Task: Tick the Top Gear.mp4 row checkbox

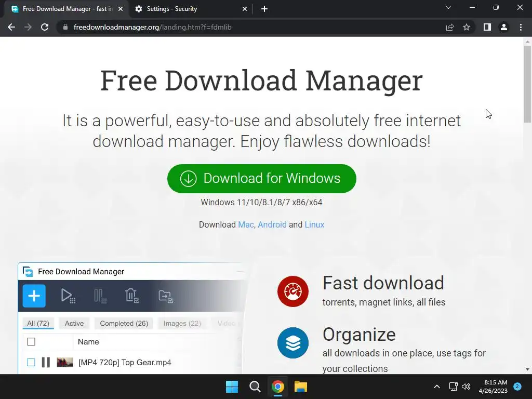Action: point(31,362)
